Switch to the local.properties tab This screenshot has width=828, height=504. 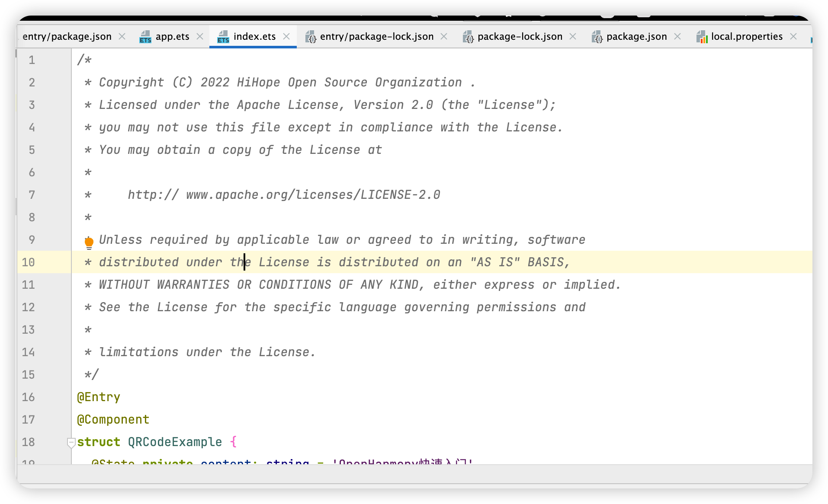[x=747, y=37]
